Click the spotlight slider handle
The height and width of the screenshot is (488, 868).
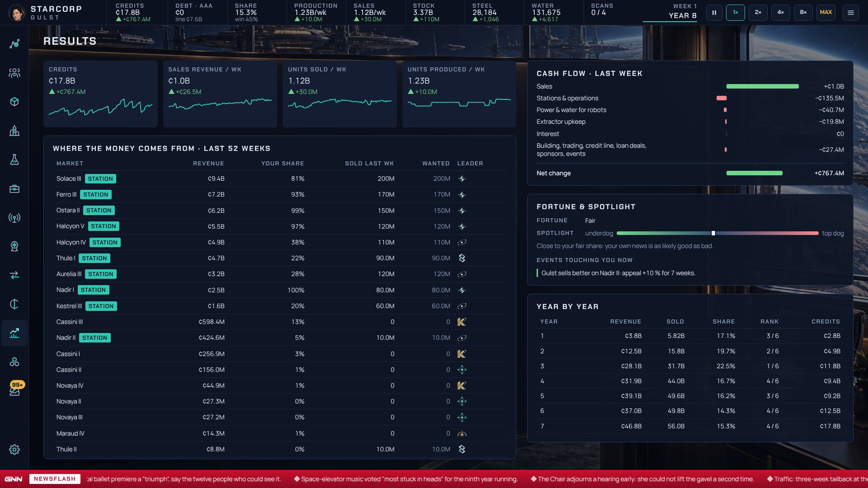713,233
